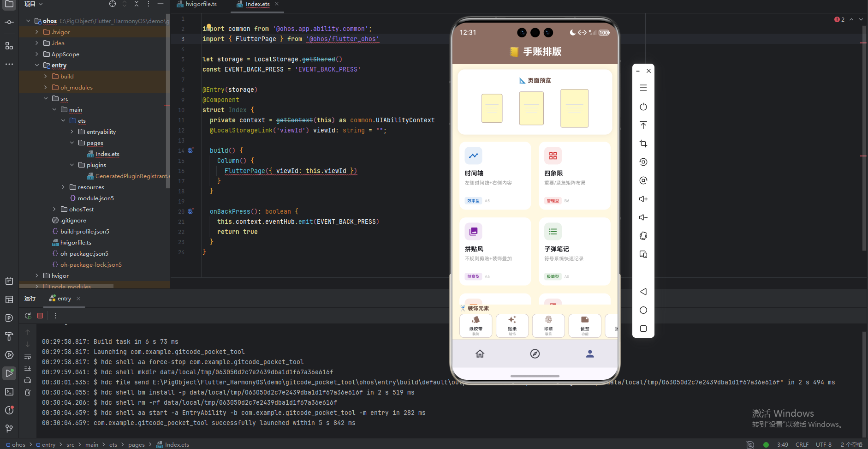The image size is (868, 449).
Task: Stop the running entry process
Action: click(40, 316)
